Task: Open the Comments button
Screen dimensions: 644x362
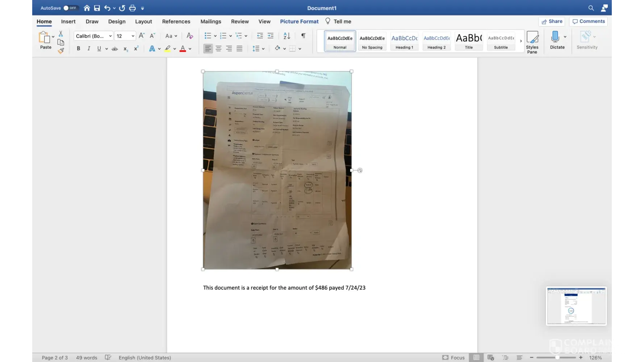Action: [588, 21]
